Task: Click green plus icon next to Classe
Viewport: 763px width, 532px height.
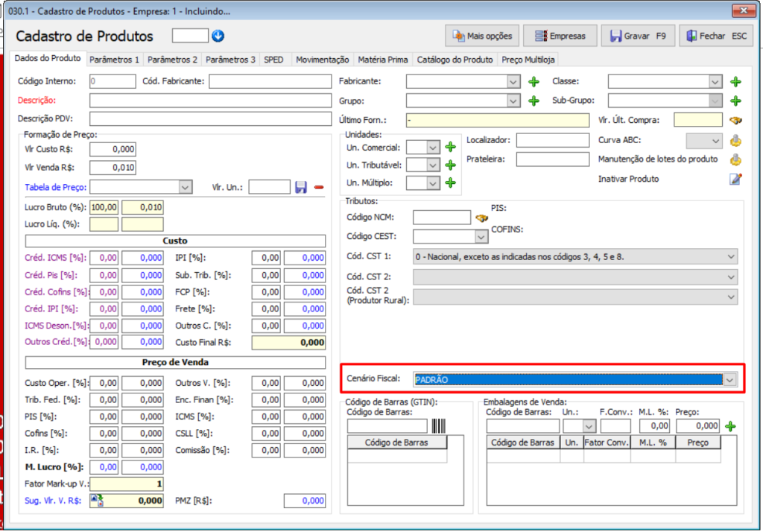Action: [735, 82]
